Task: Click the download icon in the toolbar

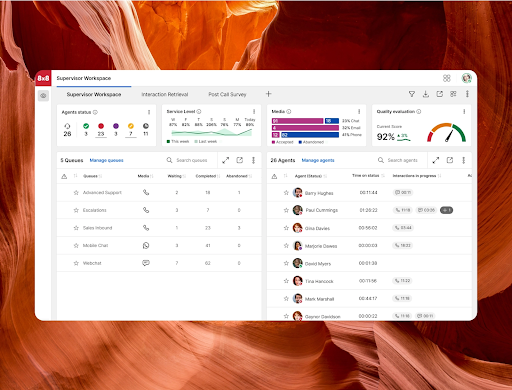Action: [x=426, y=94]
